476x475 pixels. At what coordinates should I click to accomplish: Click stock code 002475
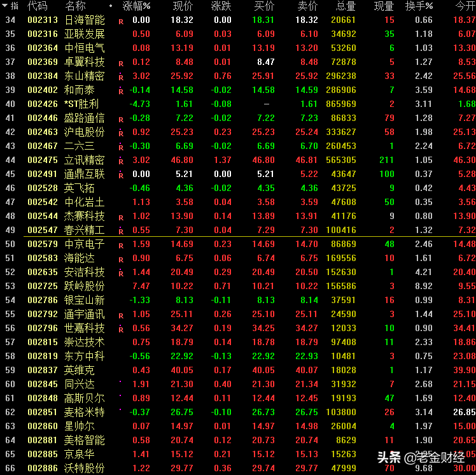pos(43,160)
